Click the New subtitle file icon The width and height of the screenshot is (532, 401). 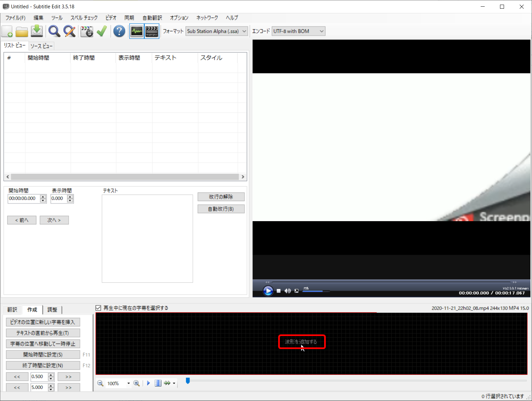pyautogui.click(x=7, y=31)
